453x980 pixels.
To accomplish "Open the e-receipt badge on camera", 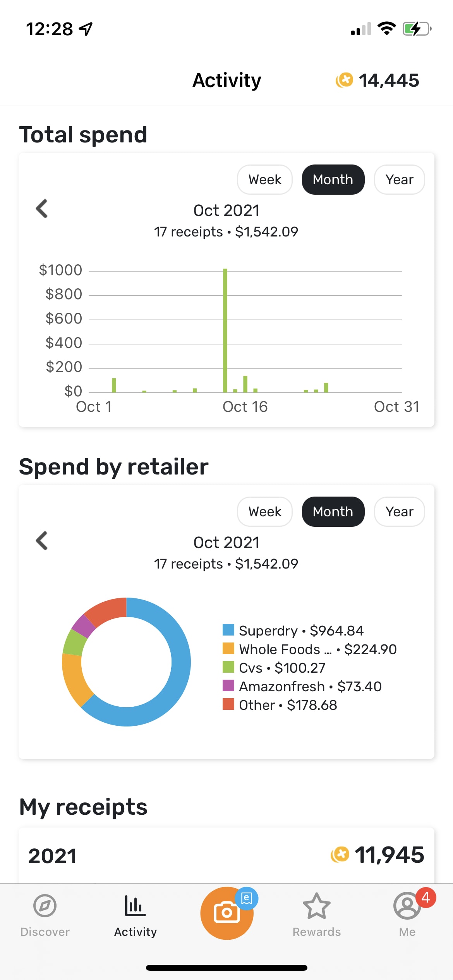I will click(247, 898).
